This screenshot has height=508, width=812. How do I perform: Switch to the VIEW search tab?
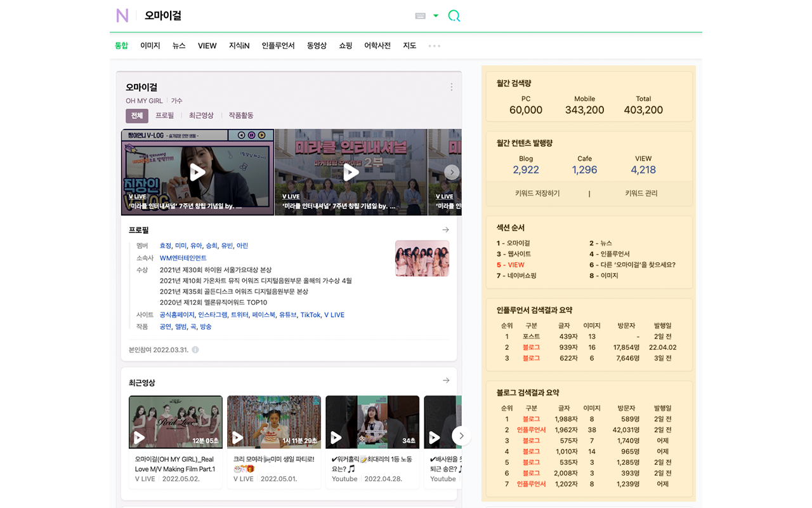point(207,45)
